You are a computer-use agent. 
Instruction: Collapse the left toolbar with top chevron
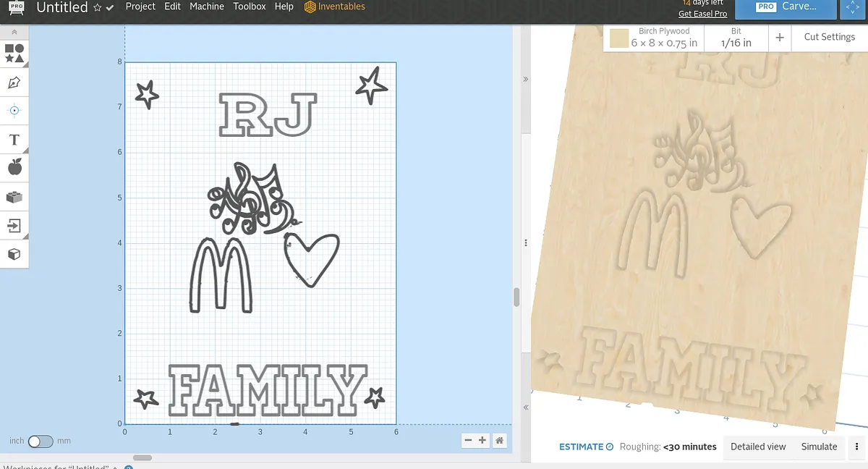14,33
